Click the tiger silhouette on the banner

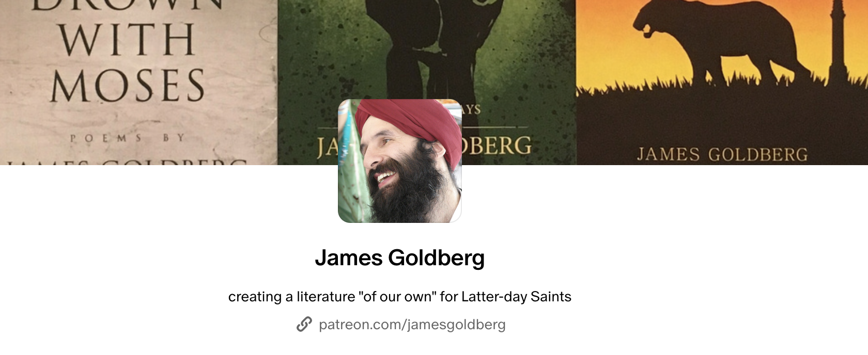pos(723,44)
